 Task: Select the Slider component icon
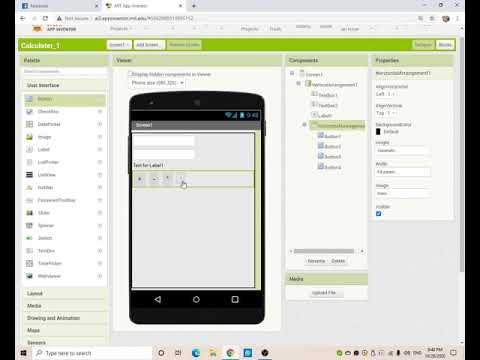point(29,213)
